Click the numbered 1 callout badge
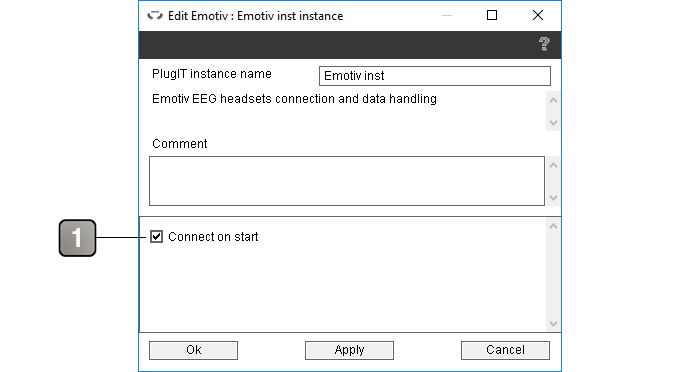 coord(77,238)
